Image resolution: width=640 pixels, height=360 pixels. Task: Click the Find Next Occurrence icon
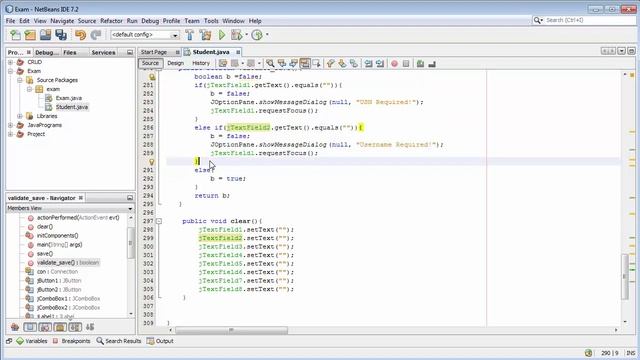tap(293, 63)
